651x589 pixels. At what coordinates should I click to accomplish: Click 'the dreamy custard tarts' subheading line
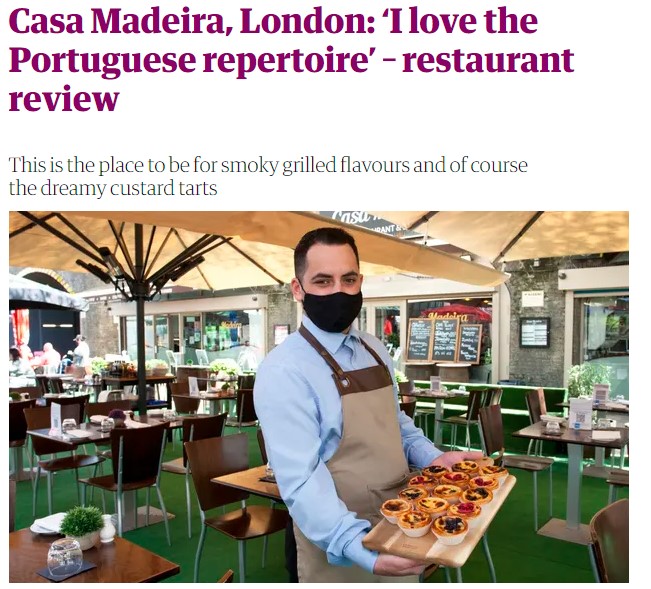point(113,188)
